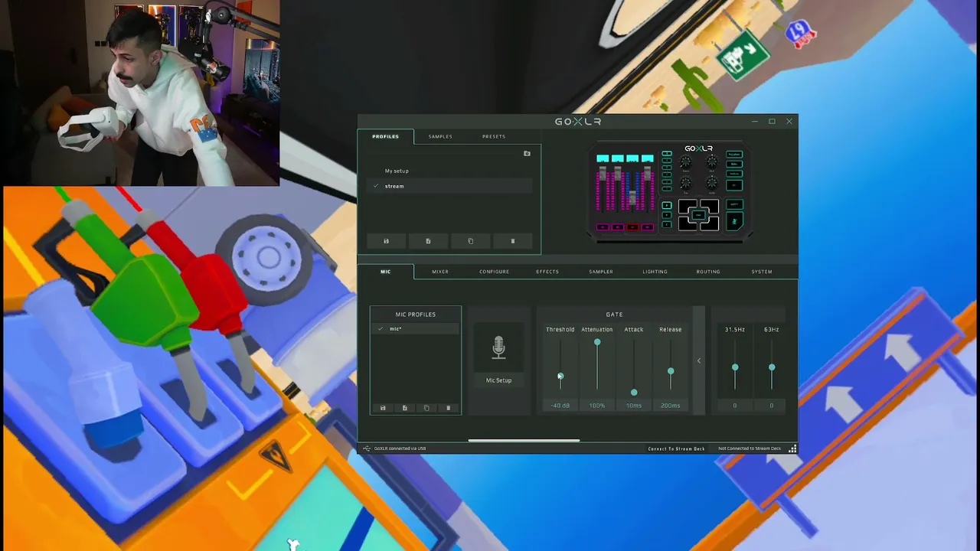This screenshot has height=551, width=980.
Task: Adjust the 31.5Hz equalizer slider
Action: coord(735,368)
